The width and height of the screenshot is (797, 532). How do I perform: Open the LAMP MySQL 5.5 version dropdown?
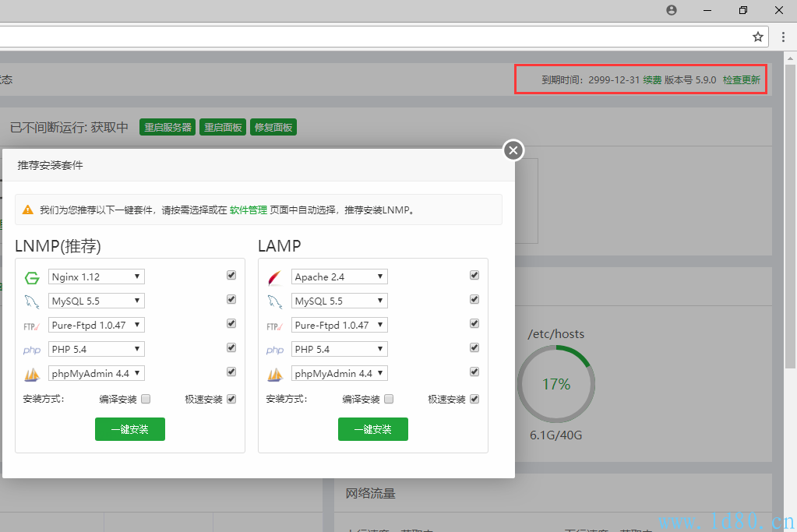[340, 301]
